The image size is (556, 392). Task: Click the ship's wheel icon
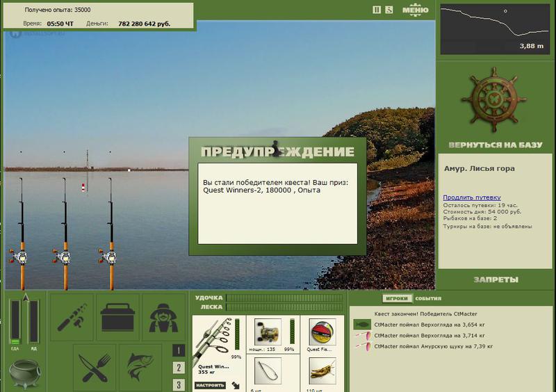(x=494, y=99)
